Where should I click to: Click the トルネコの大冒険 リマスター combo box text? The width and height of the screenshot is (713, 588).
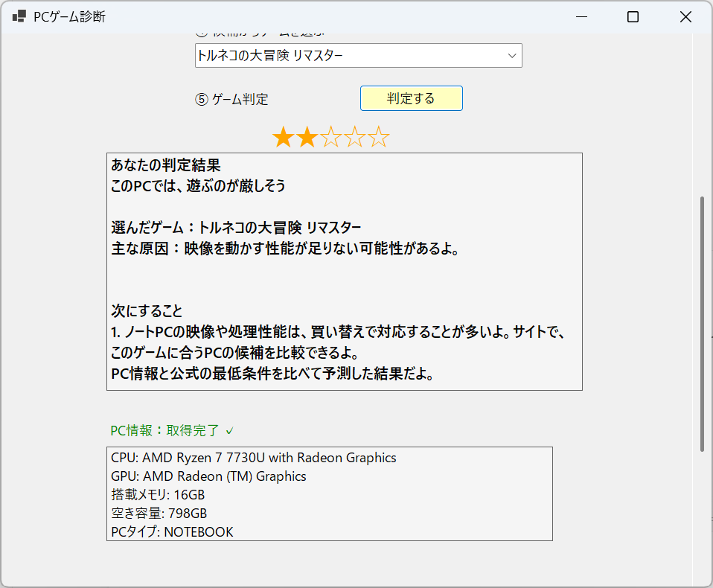tap(270, 56)
